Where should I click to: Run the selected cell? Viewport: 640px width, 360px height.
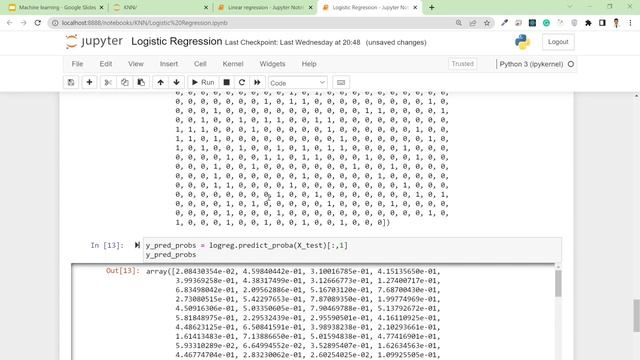tap(203, 82)
